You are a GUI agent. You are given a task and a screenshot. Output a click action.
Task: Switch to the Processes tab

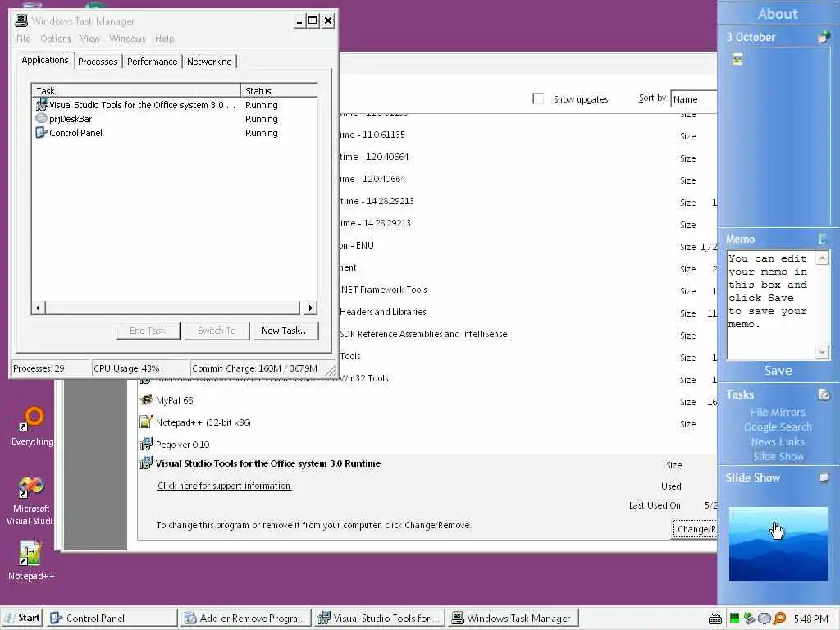point(98,62)
